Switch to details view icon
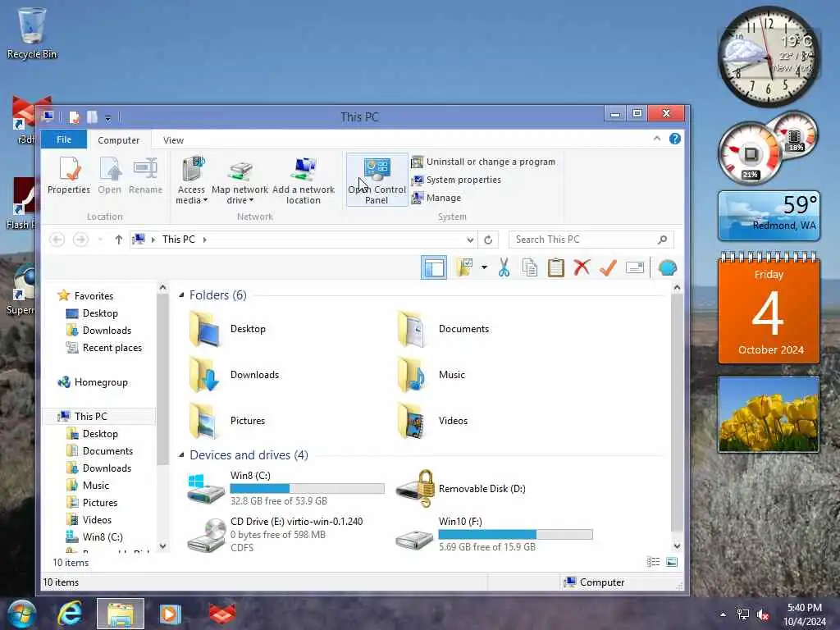The height and width of the screenshot is (630, 840). pyautogui.click(x=653, y=562)
